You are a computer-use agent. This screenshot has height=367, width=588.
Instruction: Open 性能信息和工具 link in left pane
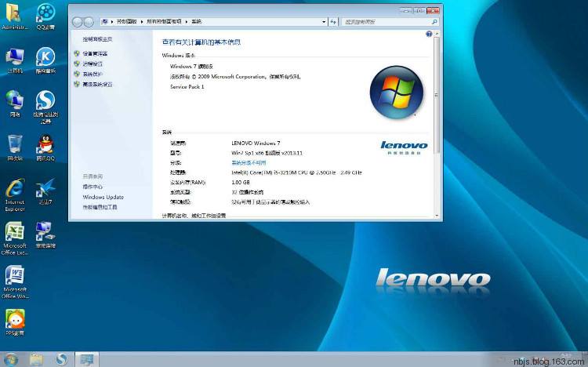click(x=100, y=207)
